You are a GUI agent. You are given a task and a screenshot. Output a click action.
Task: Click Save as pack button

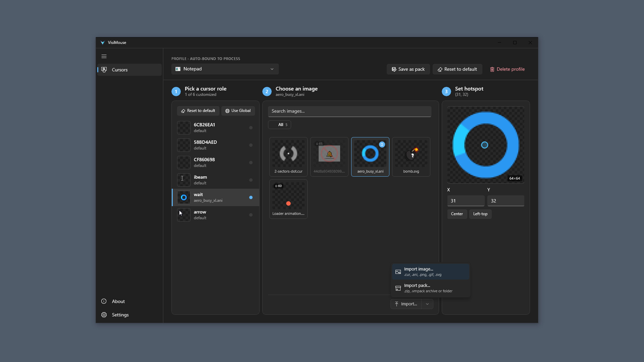click(408, 69)
